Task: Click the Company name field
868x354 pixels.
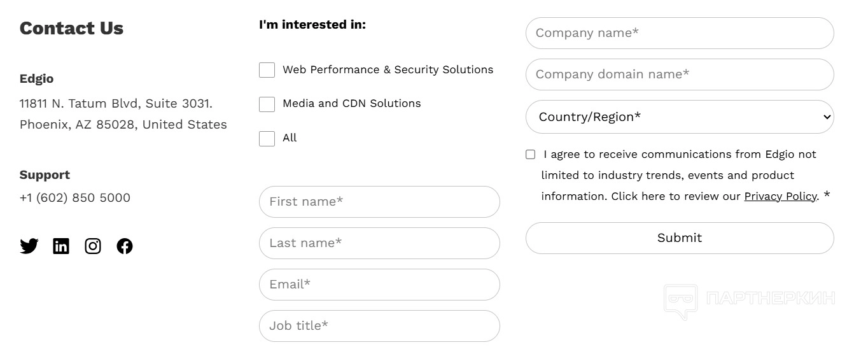Action: [680, 33]
